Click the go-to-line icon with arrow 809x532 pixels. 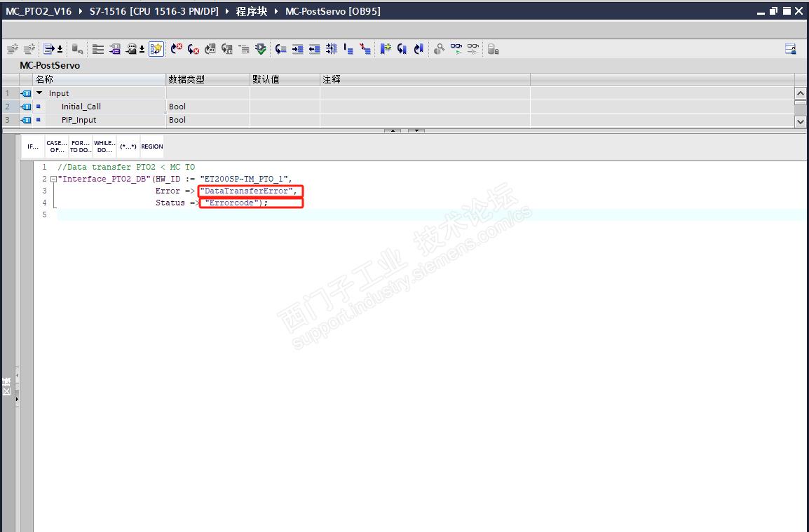point(48,49)
